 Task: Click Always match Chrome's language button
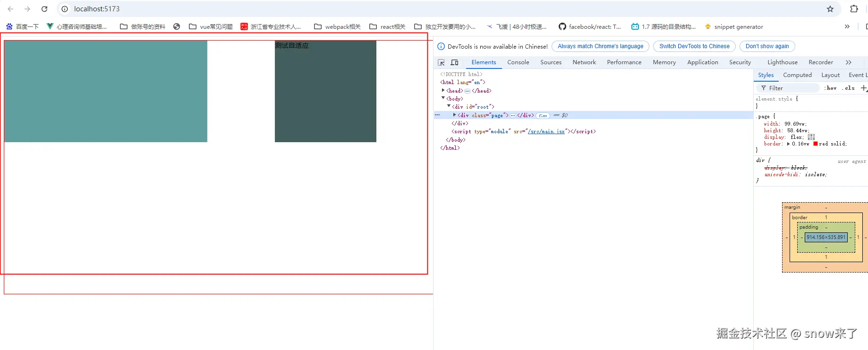(x=600, y=46)
